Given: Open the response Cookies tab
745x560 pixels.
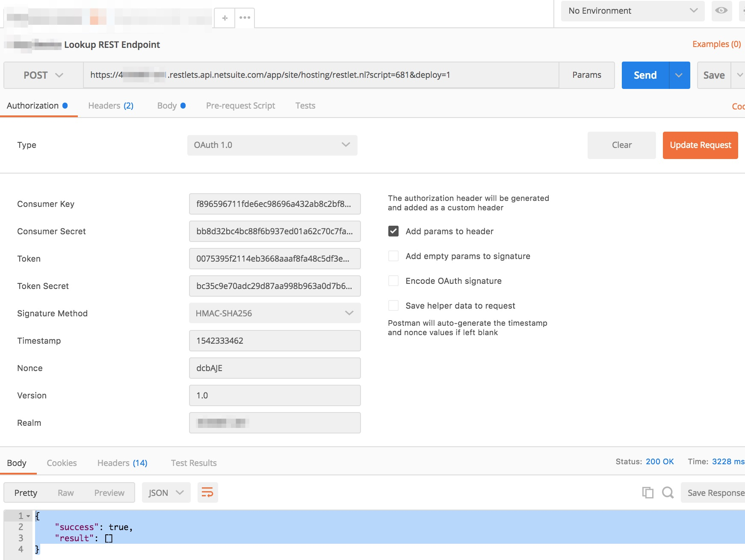Looking at the screenshot, I should point(62,463).
